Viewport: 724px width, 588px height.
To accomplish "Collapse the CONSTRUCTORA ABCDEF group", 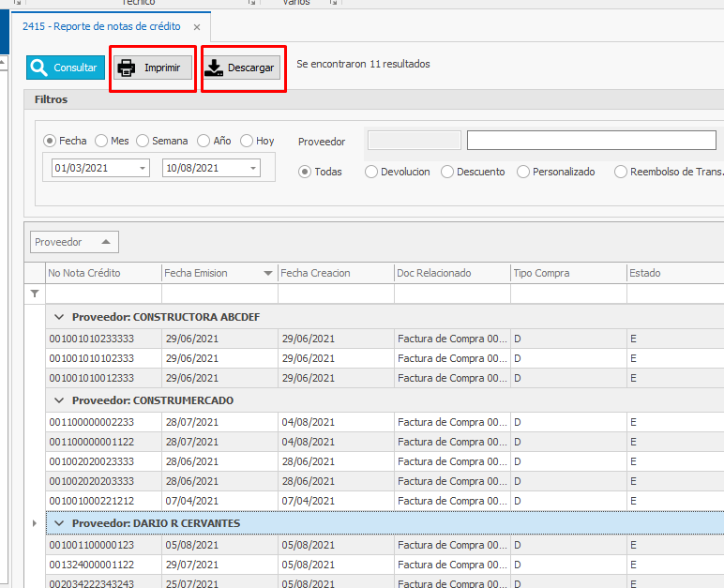I will click(59, 317).
